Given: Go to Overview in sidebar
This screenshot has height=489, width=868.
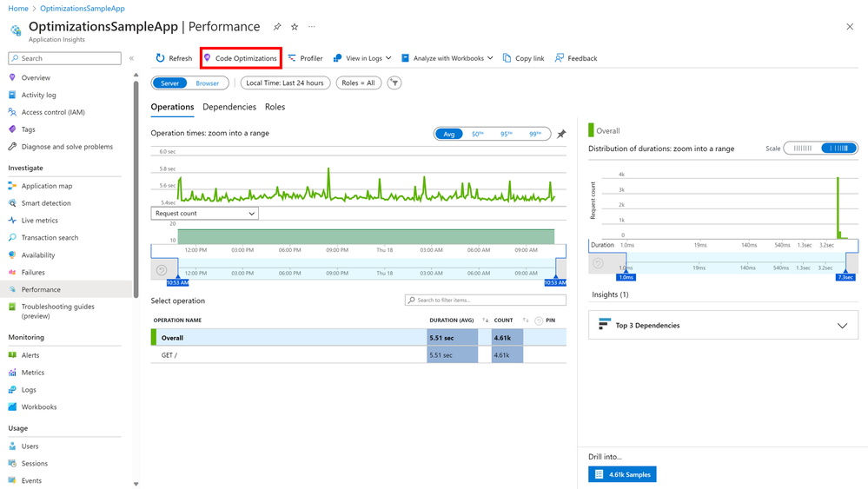Looking at the screenshot, I should 36,78.
